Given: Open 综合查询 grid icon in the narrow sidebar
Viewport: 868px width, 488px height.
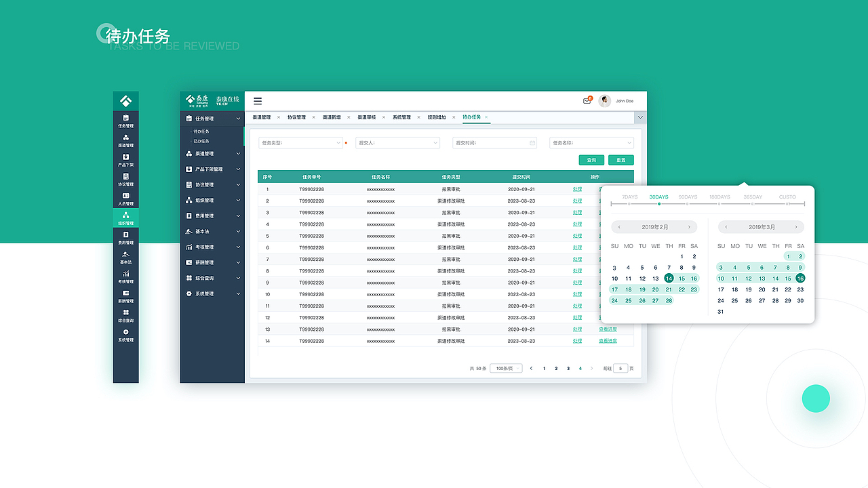Looking at the screenshot, I should [125, 315].
